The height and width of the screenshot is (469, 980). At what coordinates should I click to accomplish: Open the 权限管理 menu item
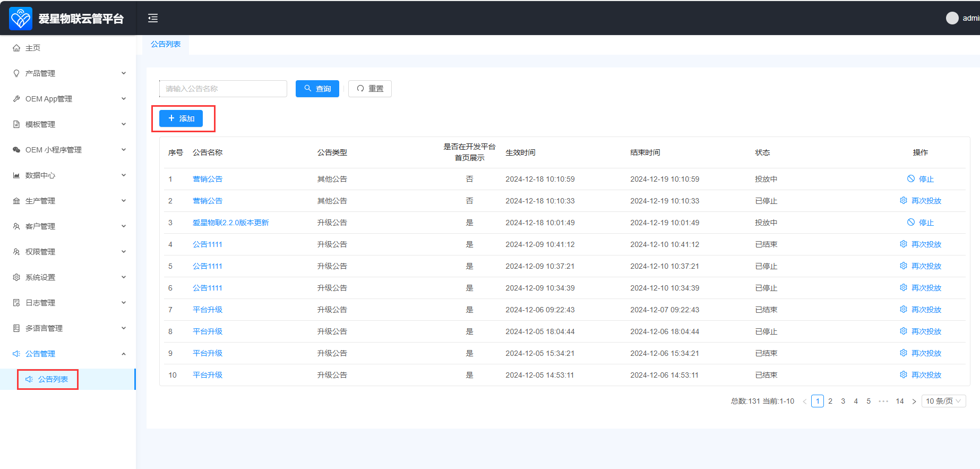click(68, 252)
